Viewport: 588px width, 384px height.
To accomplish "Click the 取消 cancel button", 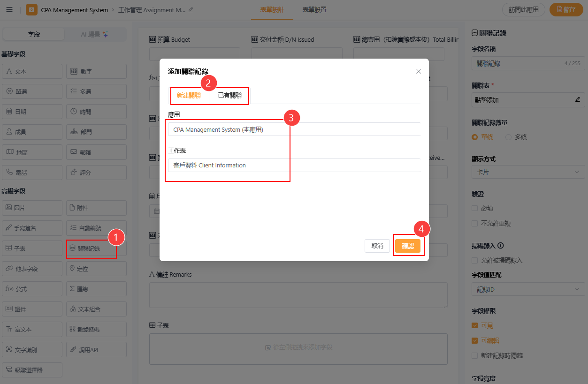I will pyautogui.click(x=377, y=246).
